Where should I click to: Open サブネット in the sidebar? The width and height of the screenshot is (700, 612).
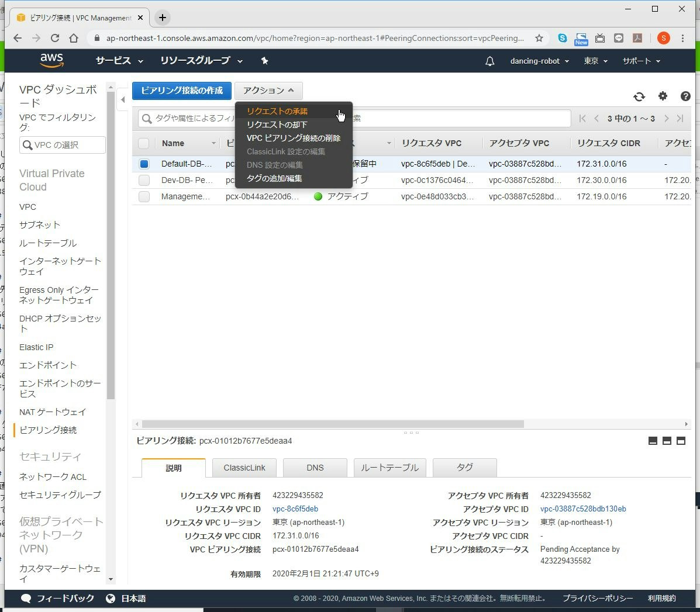[39, 225]
